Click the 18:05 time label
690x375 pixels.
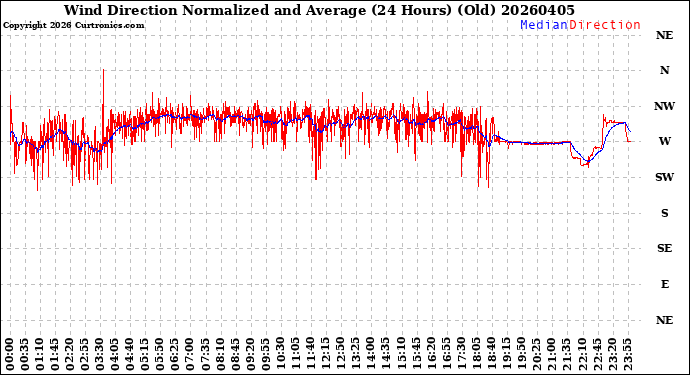476,354
